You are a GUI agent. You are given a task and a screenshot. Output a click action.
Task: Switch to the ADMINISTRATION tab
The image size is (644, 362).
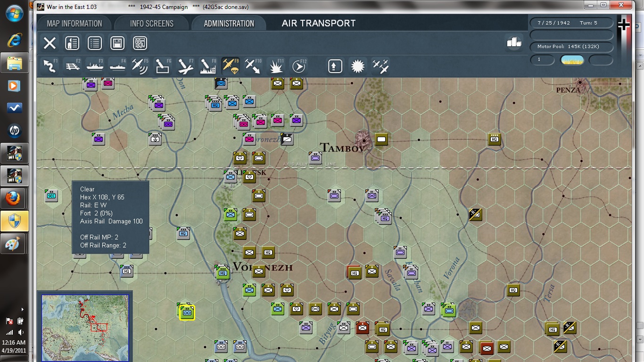click(229, 24)
